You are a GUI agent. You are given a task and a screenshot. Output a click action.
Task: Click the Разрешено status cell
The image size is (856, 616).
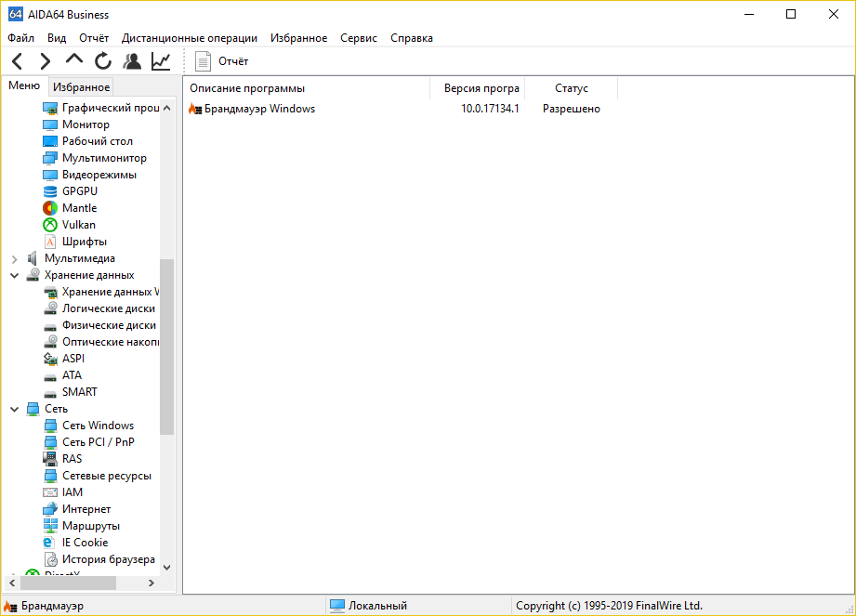(571, 109)
